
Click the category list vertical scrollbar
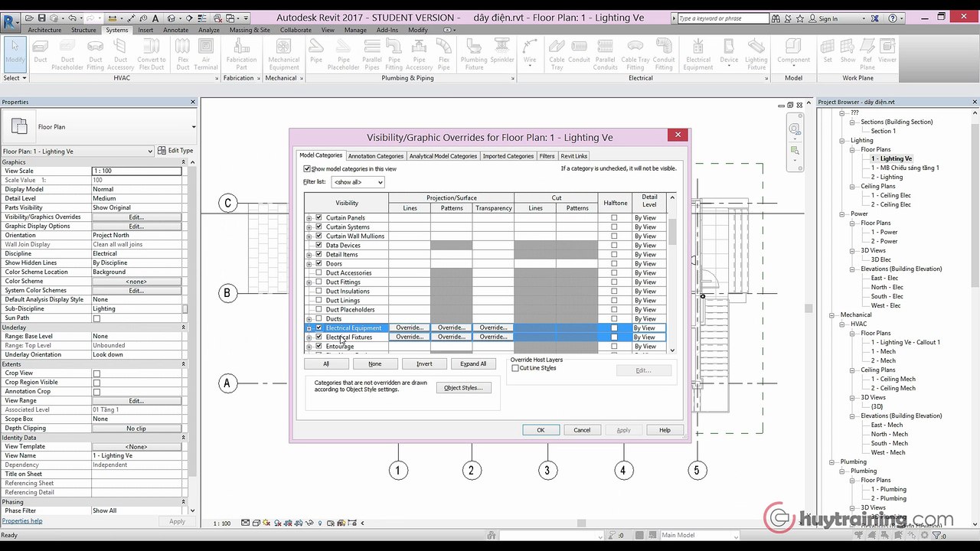click(x=672, y=274)
